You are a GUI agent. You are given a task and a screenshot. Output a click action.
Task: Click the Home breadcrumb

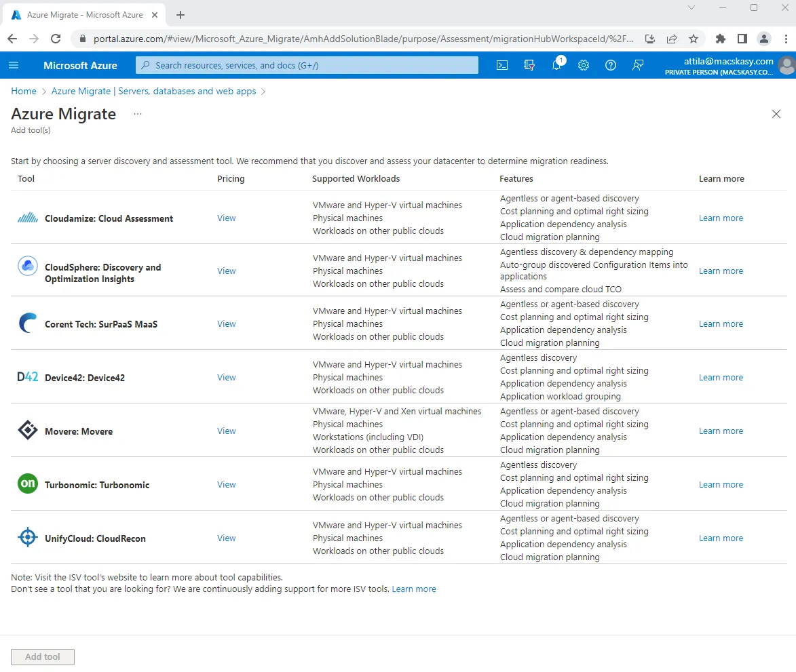(24, 92)
